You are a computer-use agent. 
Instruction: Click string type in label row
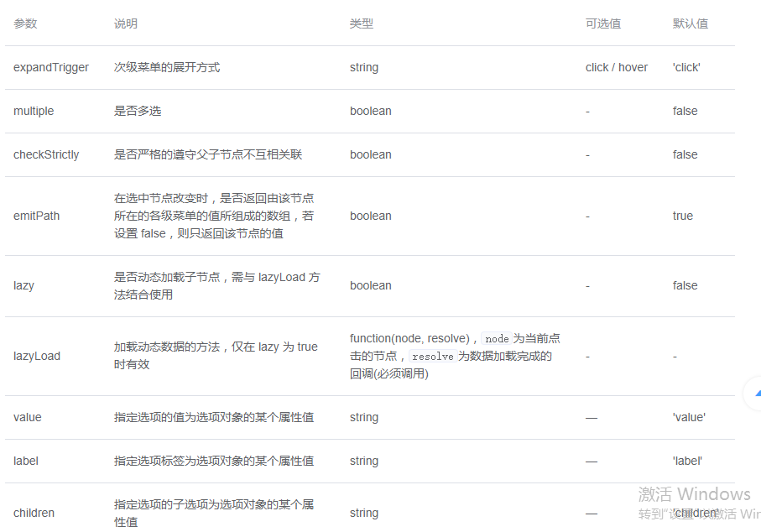tap(364, 462)
